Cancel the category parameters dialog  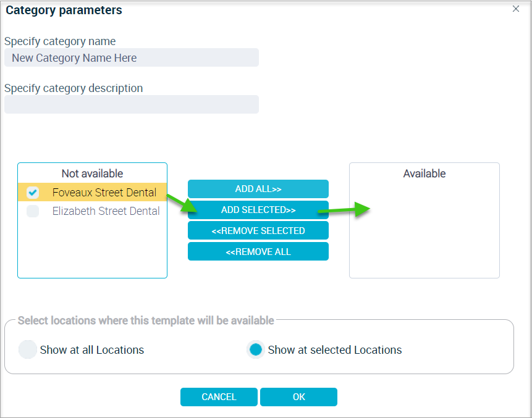point(219,397)
